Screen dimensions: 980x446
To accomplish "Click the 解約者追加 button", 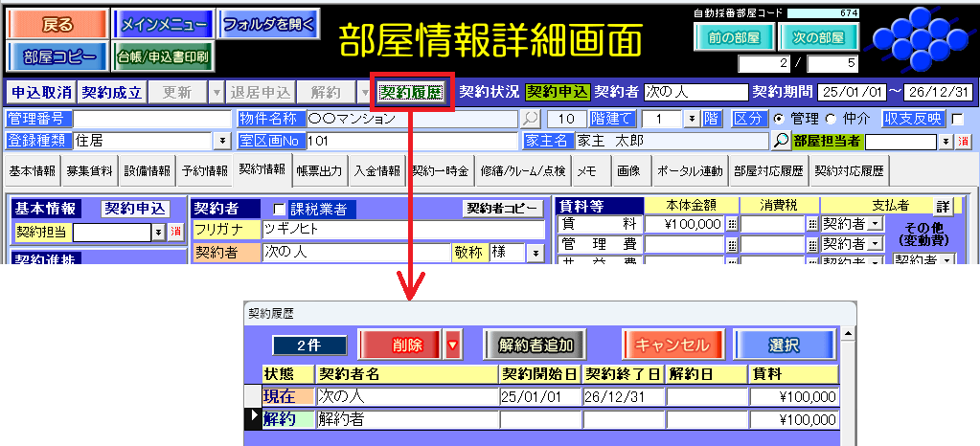I will coord(535,345).
